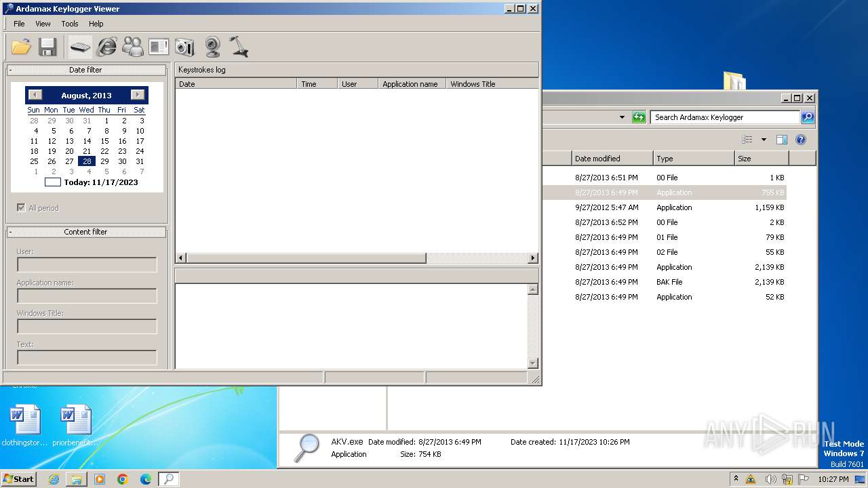
Task: Click the volume icon in system tray
Action: pyautogui.click(x=770, y=479)
